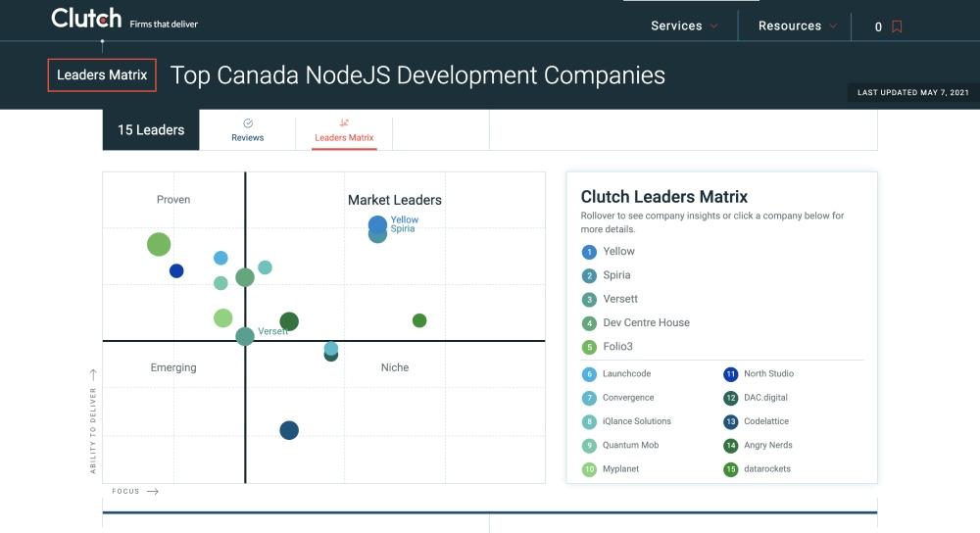Click the 'Yellow' label on the matrix
The height and width of the screenshot is (533, 980).
[x=405, y=219]
